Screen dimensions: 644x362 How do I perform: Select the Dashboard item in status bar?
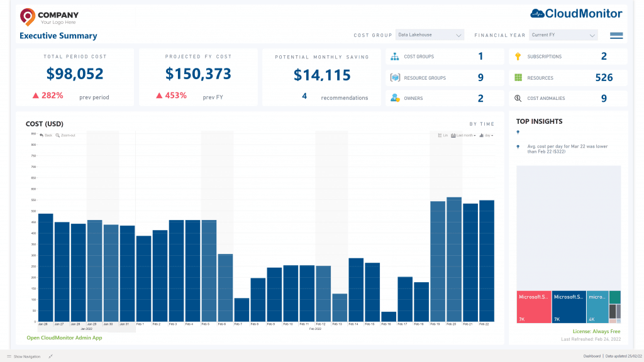[592, 356]
